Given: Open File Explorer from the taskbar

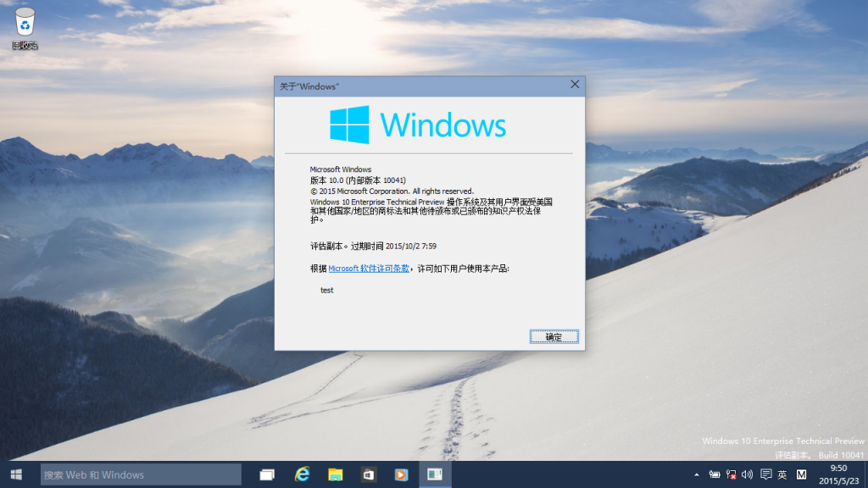Looking at the screenshot, I should point(335,474).
